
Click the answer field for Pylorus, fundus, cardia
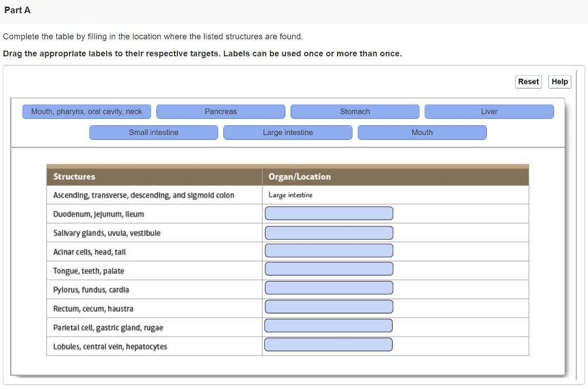(x=328, y=287)
